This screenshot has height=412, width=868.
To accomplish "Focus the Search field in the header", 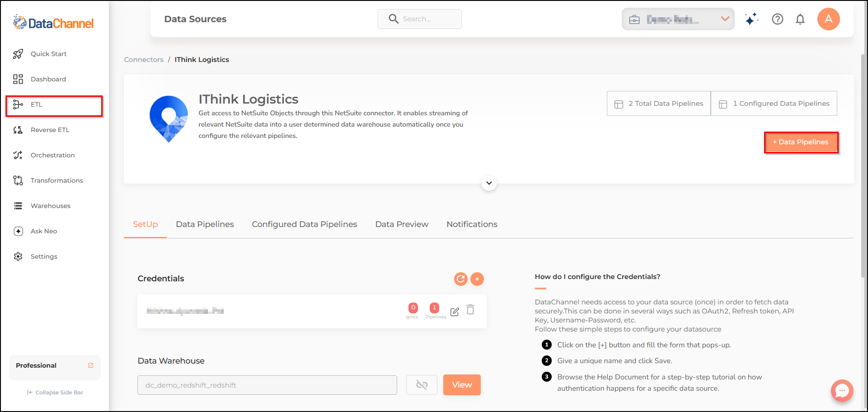I will coord(420,19).
